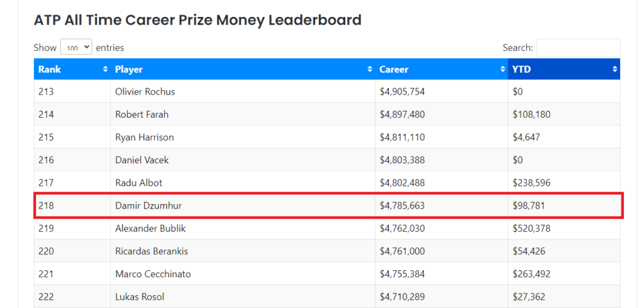Click the Career column sort arrows icon
644x308 pixels.
pyautogui.click(x=502, y=69)
